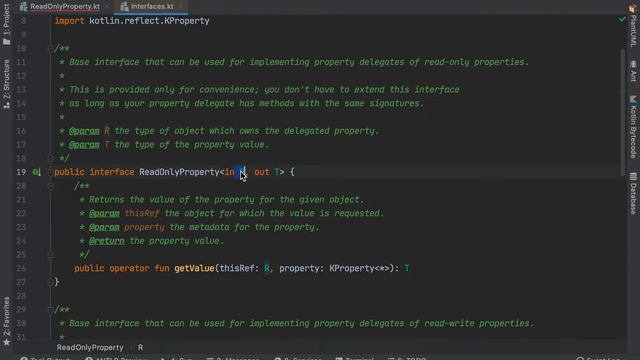Click the file icon on Interfaces.kt tab

(124, 7)
